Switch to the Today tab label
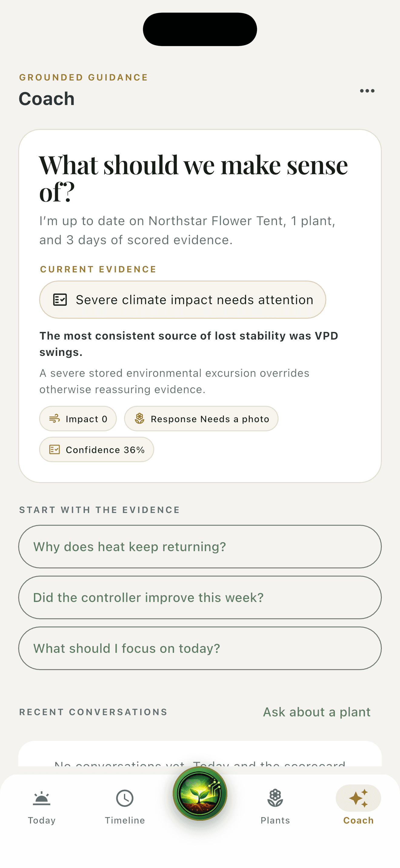 (42, 820)
